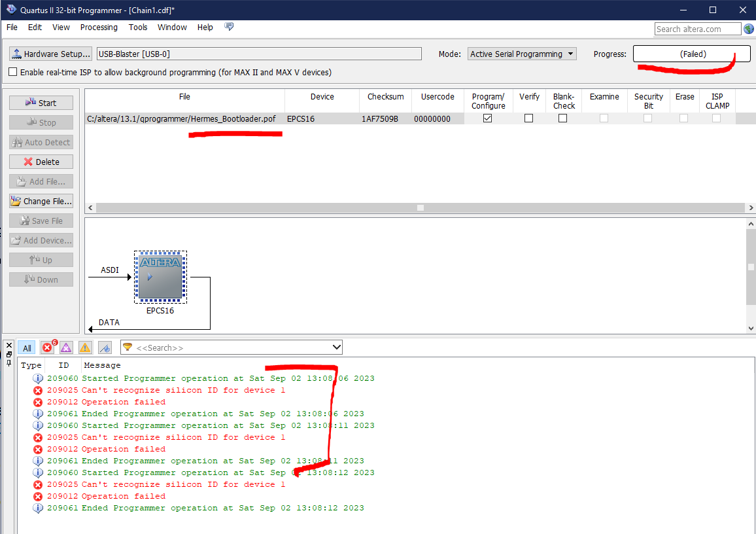
Task: Toggle the Erase checkbox
Action: point(683,118)
